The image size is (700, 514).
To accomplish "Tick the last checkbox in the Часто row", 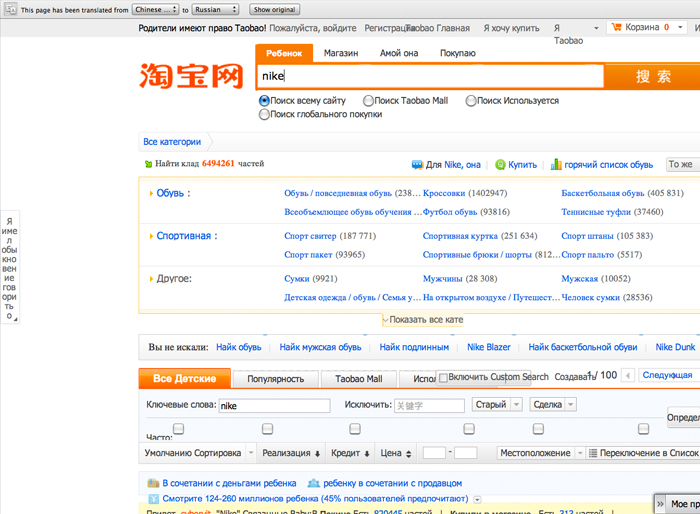I will (643, 429).
